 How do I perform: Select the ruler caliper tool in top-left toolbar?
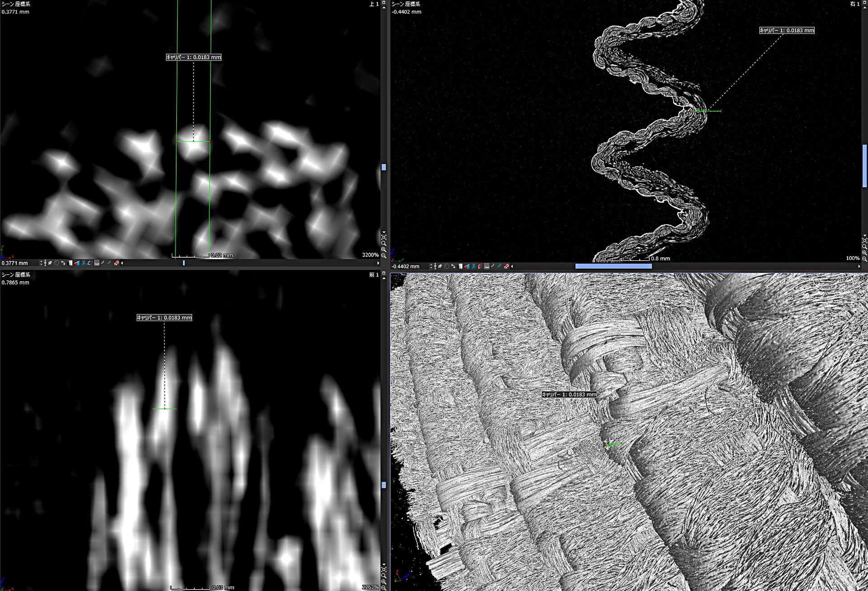coord(97,263)
